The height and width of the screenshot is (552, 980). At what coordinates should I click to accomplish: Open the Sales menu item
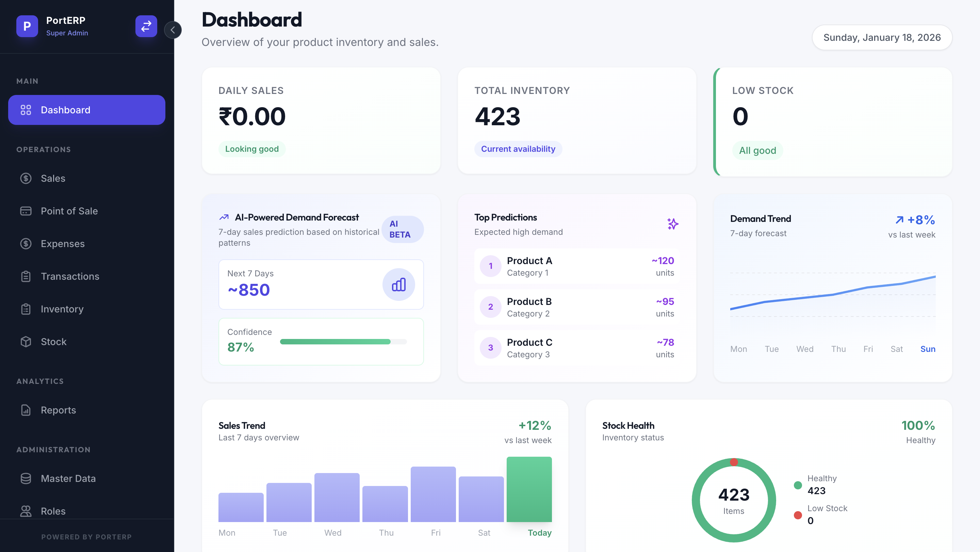click(87, 178)
